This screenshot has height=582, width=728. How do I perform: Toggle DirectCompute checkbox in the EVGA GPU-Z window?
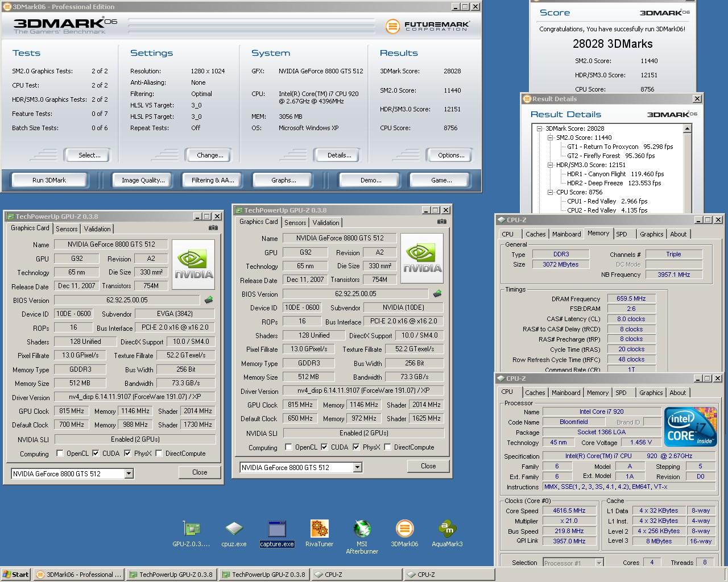pos(159,454)
